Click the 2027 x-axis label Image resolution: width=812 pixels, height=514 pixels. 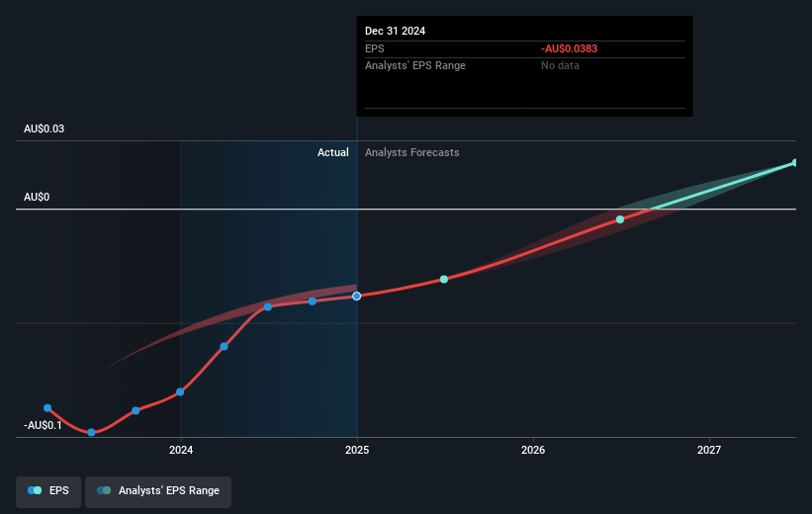(x=709, y=451)
